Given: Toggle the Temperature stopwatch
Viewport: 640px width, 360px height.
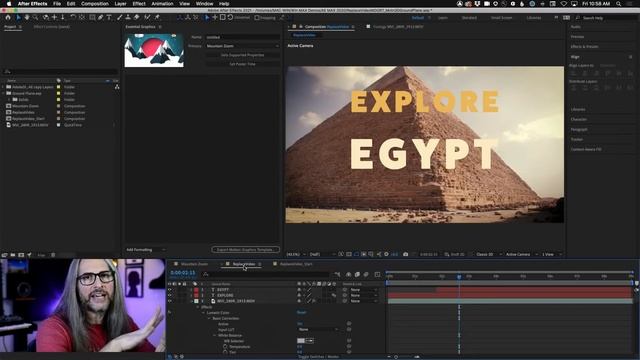Looking at the screenshot, I should (225, 347).
